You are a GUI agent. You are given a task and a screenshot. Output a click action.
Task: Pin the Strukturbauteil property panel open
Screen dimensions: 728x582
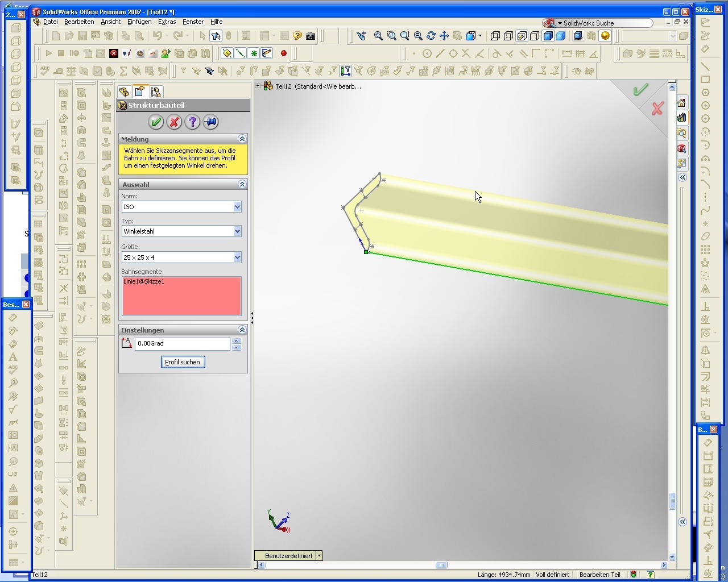[x=210, y=122]
